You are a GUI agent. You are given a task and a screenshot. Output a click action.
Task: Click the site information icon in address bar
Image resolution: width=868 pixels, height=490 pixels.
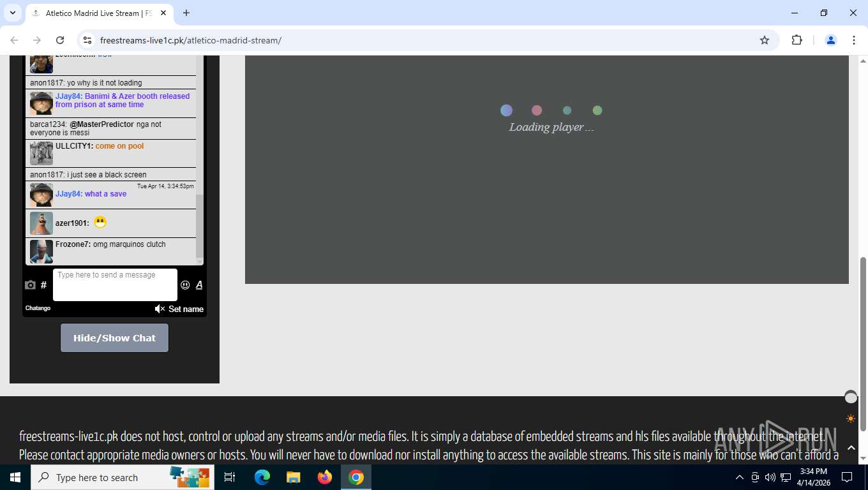click(87, 40)
